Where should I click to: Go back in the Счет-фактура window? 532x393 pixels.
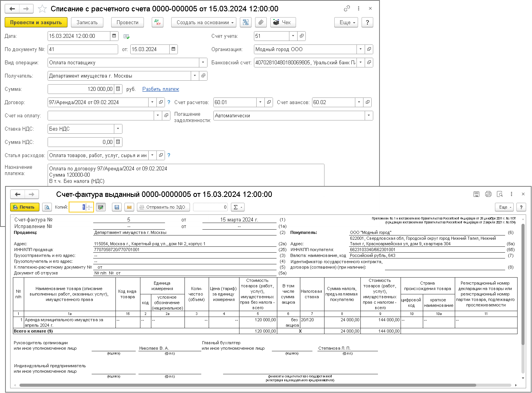18,194
